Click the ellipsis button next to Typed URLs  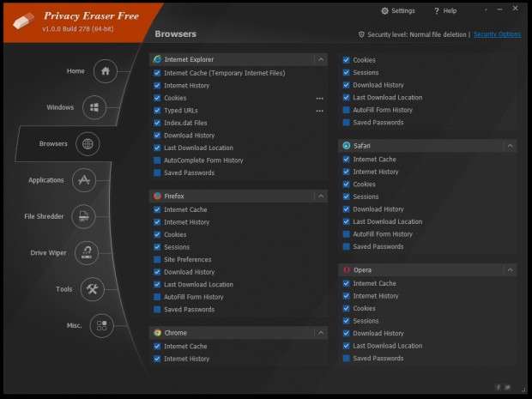319,111
